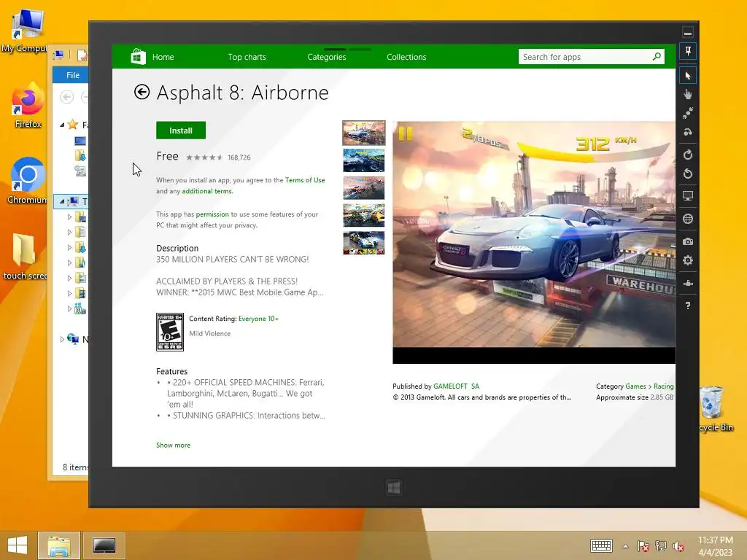Open the GAMELOFT SA publisher link
The height and width of the screenshot is (560, 747).
(456, 386)
